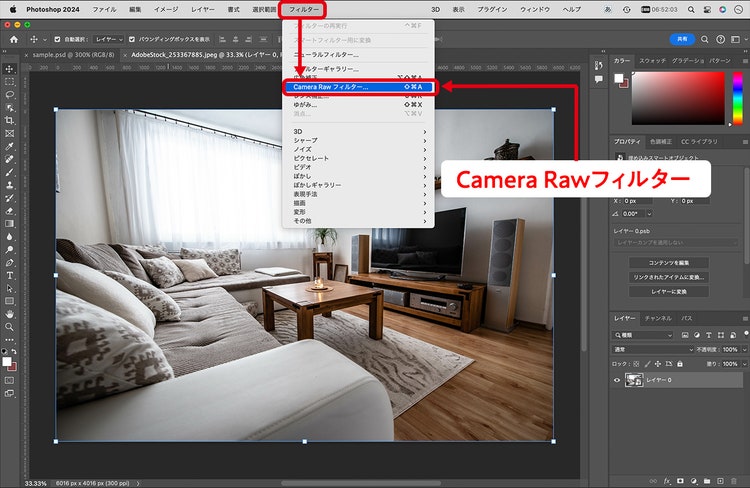Expand the シャープ filter submenu
The width and height of the screenshot is (750, 488).
click(359, 140)
